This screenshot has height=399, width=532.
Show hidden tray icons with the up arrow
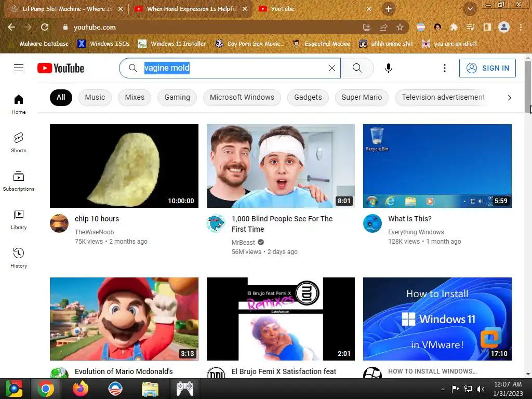[443, 389]
